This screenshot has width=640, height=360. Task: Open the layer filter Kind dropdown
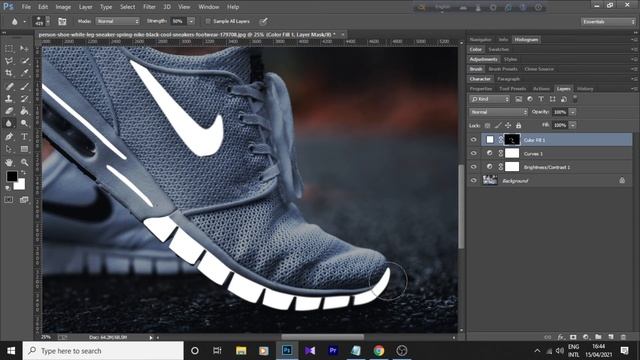tap(490, 99)
